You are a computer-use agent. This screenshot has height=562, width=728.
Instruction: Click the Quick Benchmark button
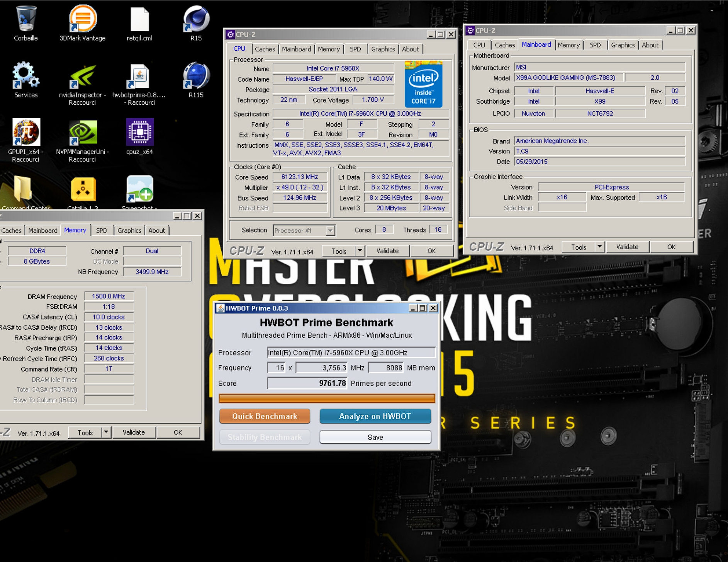(265, 416)
